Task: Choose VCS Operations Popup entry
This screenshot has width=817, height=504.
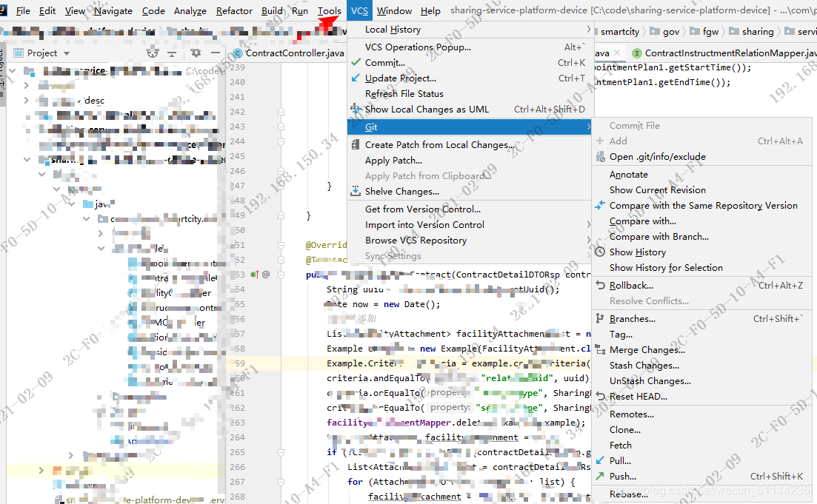Action: (x=470, y=47)
